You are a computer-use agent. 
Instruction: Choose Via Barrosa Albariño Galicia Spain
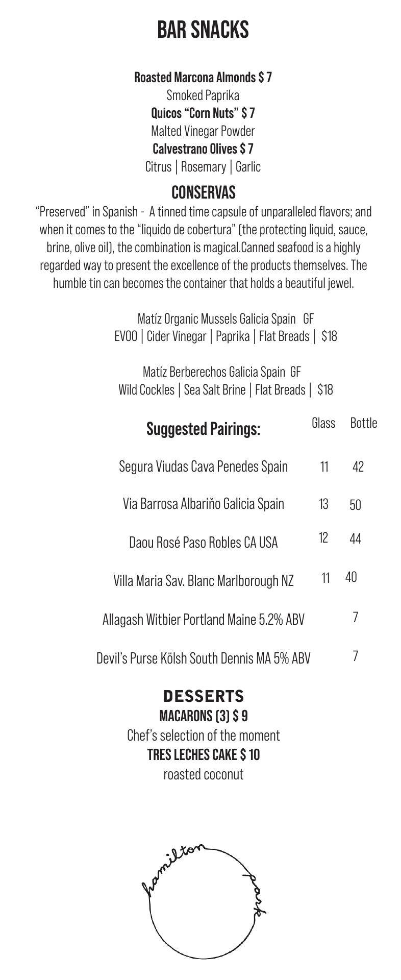(x=203, y=504)
